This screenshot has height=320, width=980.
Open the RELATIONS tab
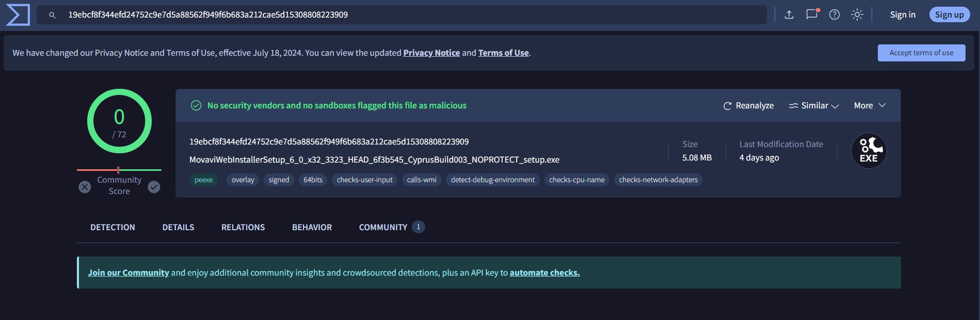point(243,227)
